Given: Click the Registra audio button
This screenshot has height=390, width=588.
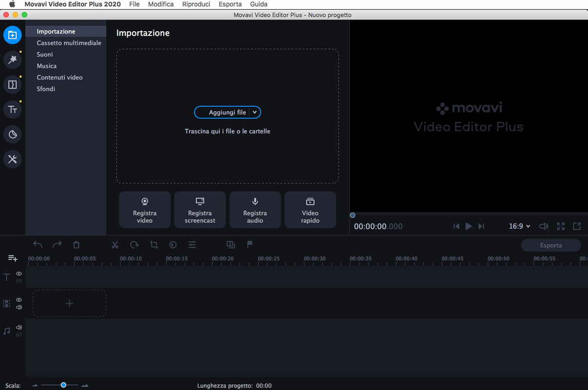Looking at the screenshot, I should point(255,210).
